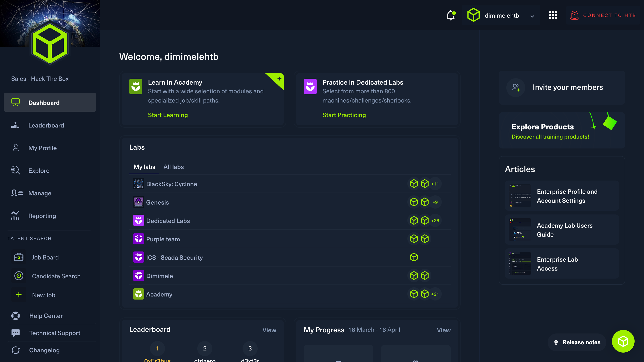Open the Academy lab row
644x362 pixels.
[x=290, y=294]
